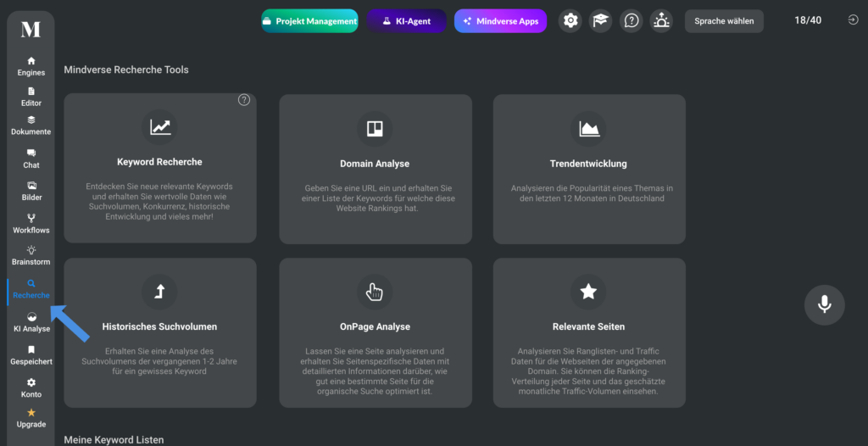Open Domain Analyse tool title
The image size is (868, 446).
[x=375, y=164]
